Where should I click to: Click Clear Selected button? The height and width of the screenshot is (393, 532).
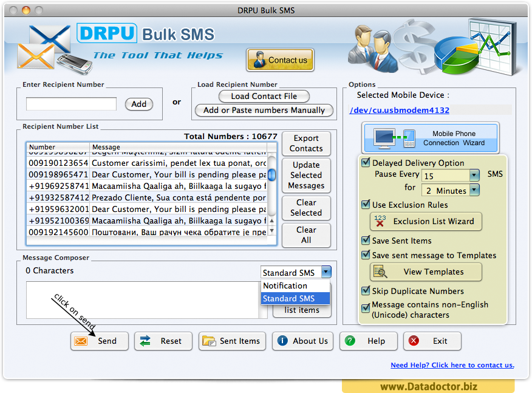pos(306,208)
